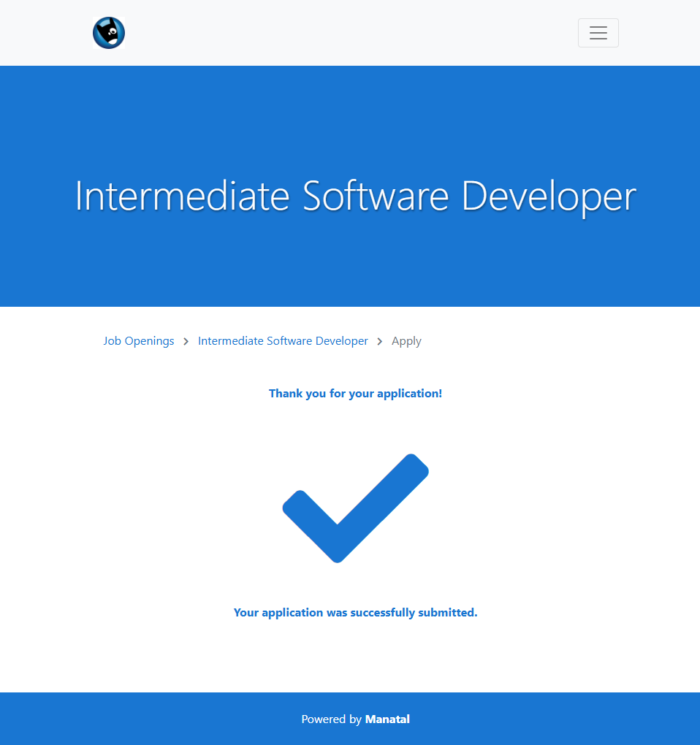The height and width of the screenshot is (745, 700).
Task: Click the word 'Developer' in banner title
Action: click(x=549, y=196)
